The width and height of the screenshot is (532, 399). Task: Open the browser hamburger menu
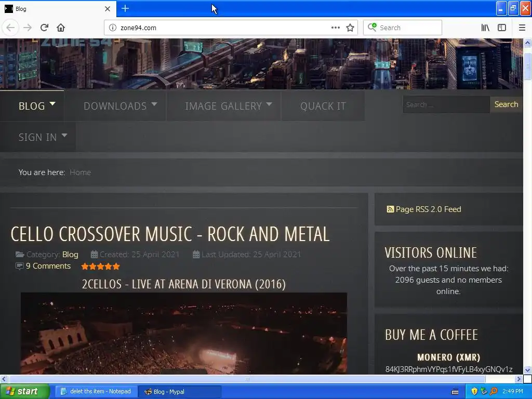pos(522,28)
